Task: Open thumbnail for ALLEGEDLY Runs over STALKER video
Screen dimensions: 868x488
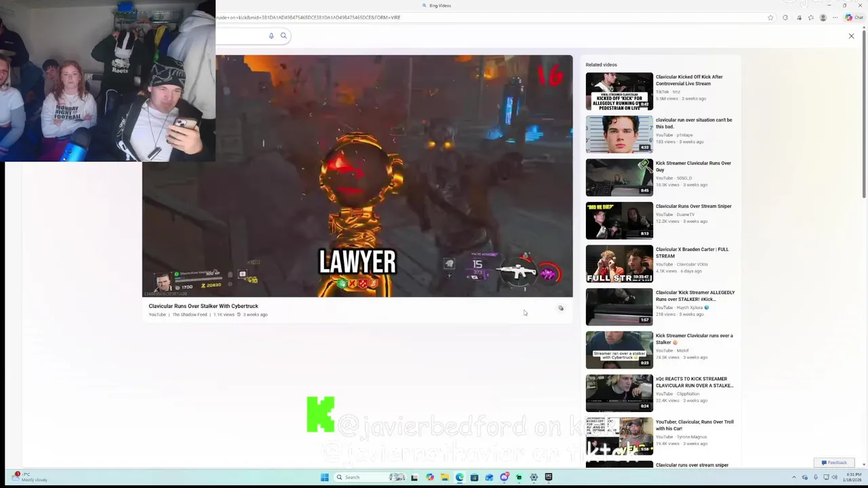Action: tap(619, 307)
